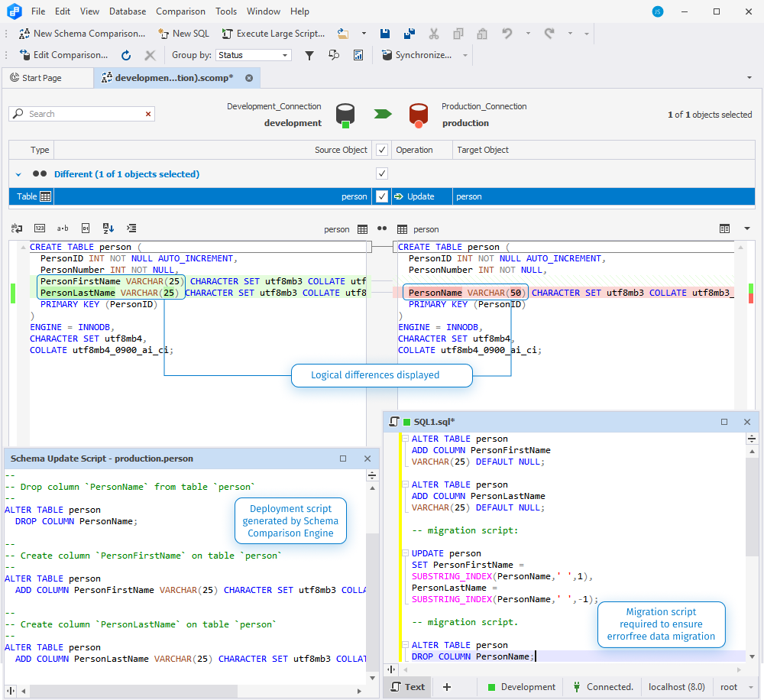
Task: Clear the Search box with red X
Action: click(148, 114)
